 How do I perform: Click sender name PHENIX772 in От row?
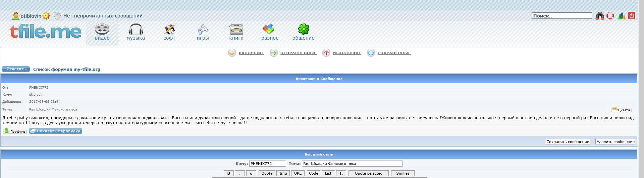39,87
